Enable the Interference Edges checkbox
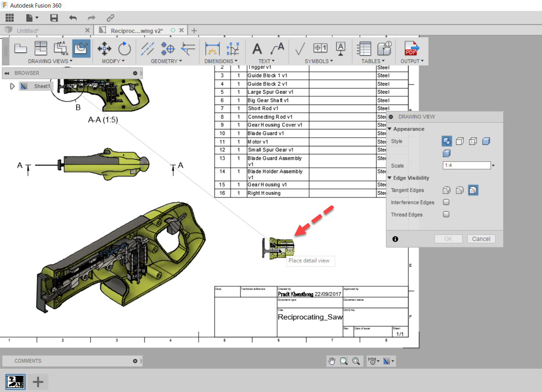542x392 pixels. pyautogui.click(x=446, y=202)
